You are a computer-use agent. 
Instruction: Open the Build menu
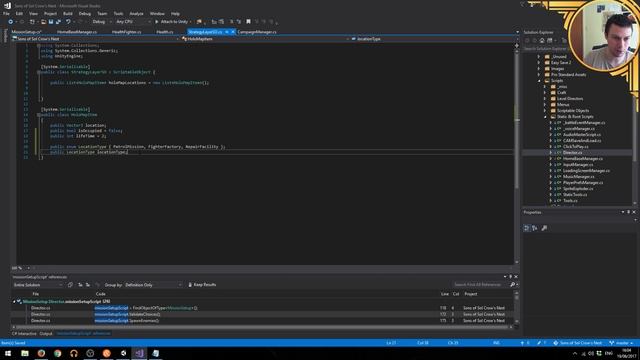click(x=68, y=13)
